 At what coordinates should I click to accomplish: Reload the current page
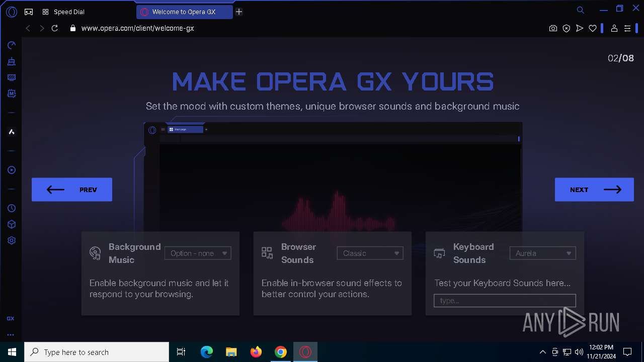coord(55,28)
